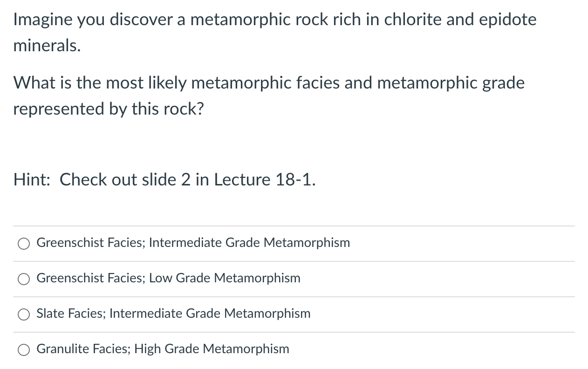Screen dimensions: 588x369
Task: Click 'What is the most likely' text
Action: [x=100, y=83]
